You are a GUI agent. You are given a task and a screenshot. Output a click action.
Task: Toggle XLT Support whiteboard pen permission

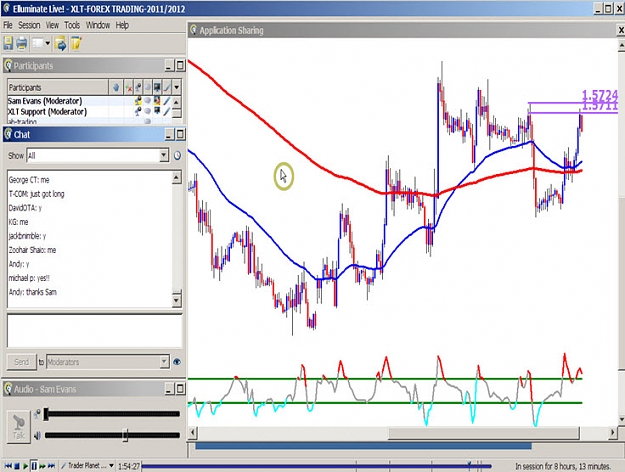coord(167,111)
